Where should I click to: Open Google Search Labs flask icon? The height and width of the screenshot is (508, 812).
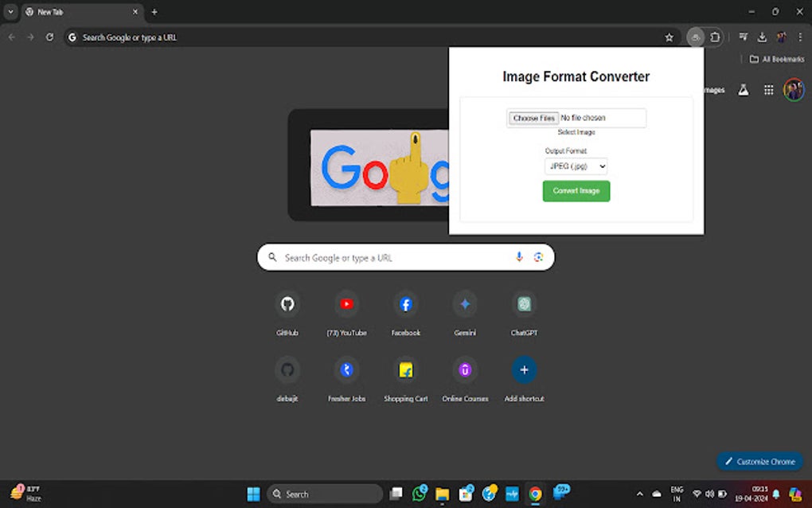point(743,89)
